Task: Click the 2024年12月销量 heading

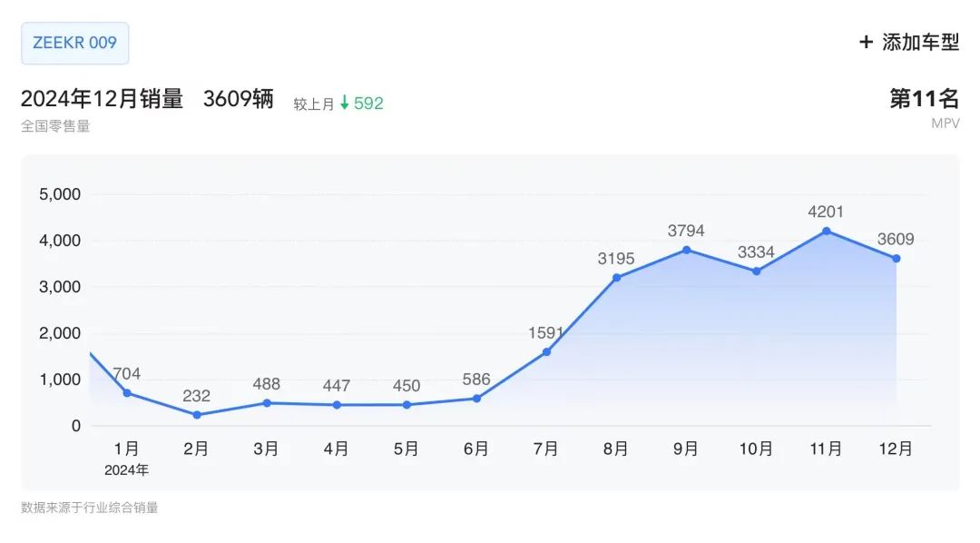Action: [x=102, y=99]
